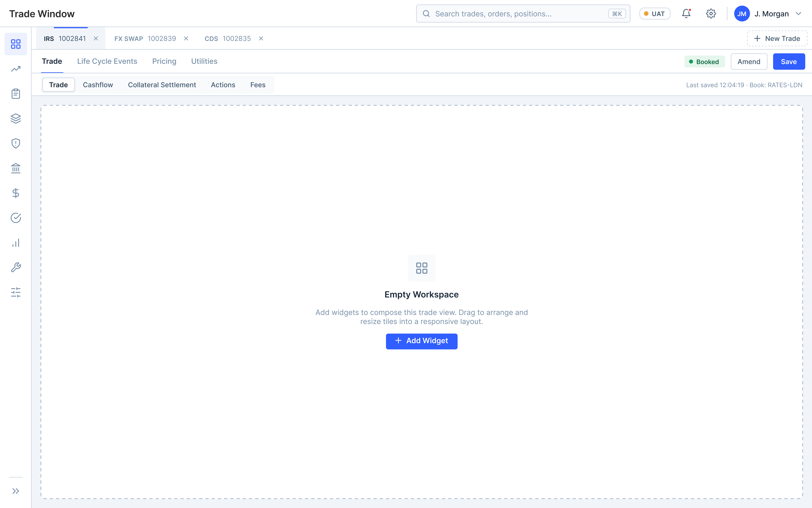
Task: Open the bar chart sidebar icon
Action: [x=16, y=243]
